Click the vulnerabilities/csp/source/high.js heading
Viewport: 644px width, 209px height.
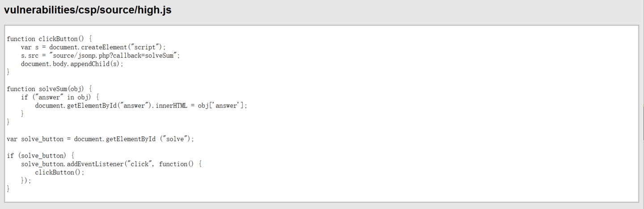click(88, 10)
